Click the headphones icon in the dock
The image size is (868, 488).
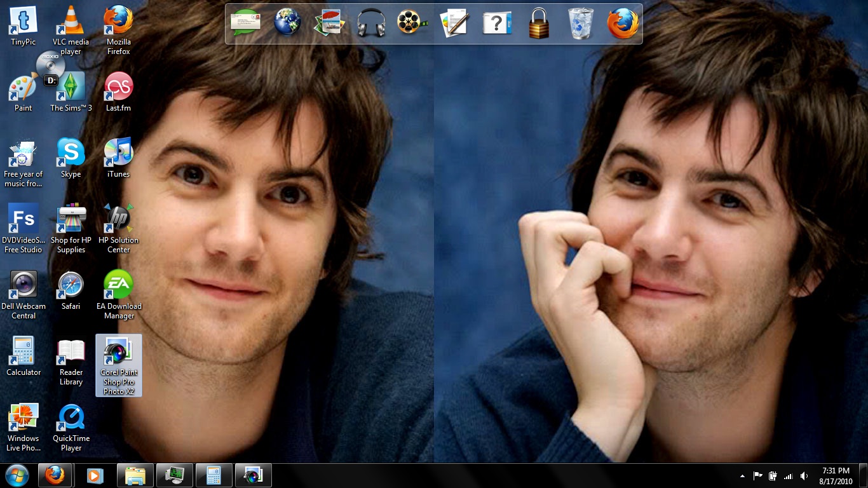(x=371, y=24)
